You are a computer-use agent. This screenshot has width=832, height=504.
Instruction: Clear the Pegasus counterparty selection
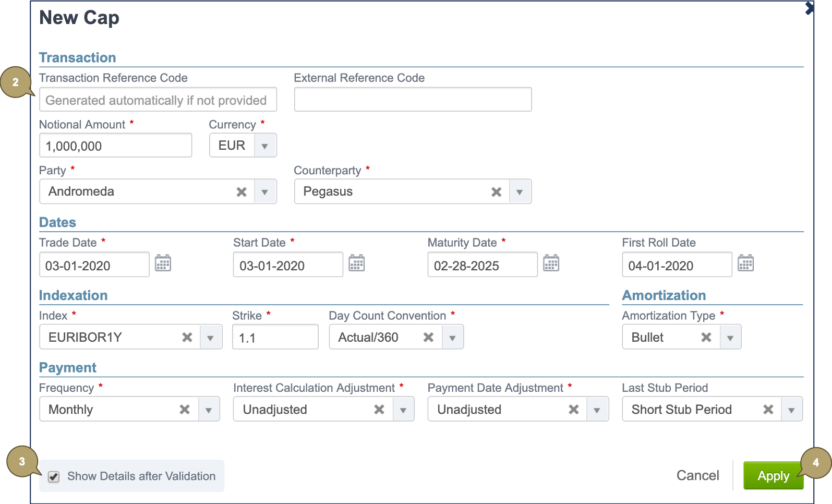pyautogui.click(x=496, y=192)
